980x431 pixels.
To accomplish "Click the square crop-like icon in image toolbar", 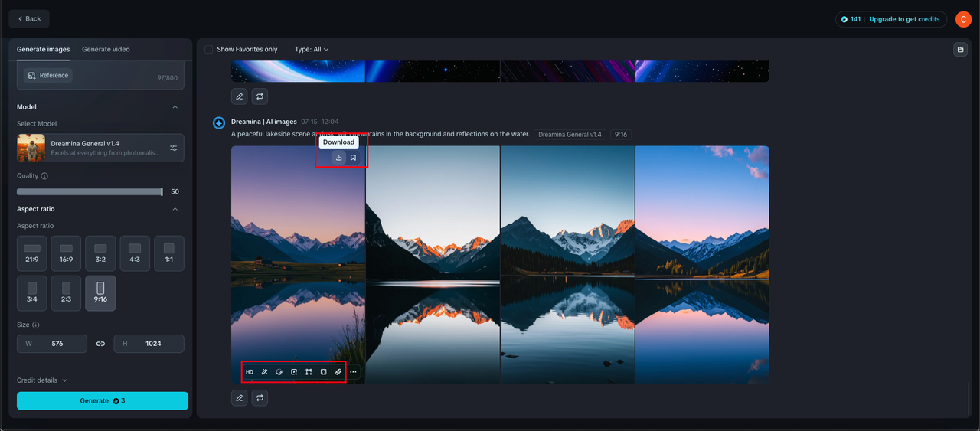I will pos(323,372).
